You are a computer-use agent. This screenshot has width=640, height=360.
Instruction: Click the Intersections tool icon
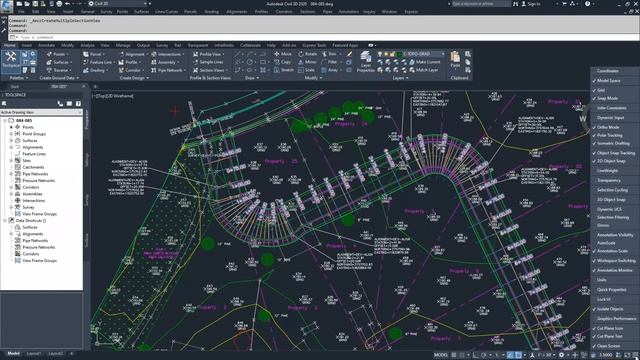coord(154,54)
